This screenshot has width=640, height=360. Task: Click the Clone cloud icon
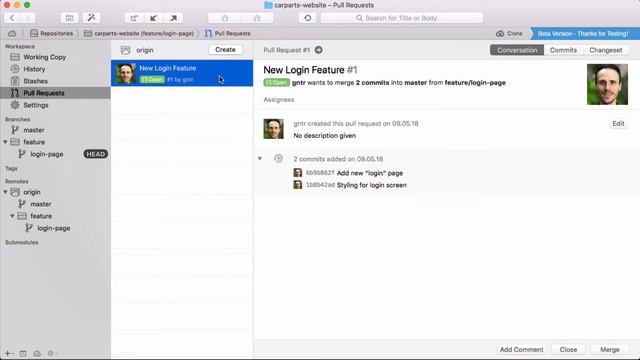(500, 33)
